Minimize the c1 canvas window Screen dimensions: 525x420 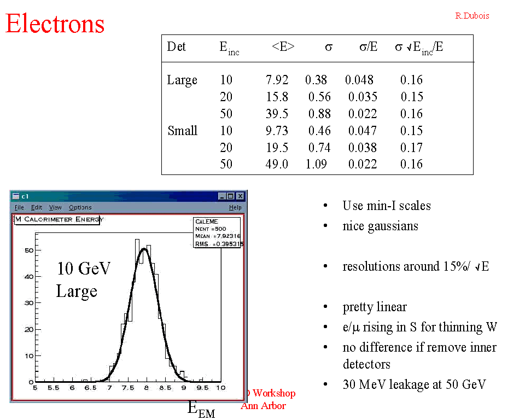pos(221,196)
